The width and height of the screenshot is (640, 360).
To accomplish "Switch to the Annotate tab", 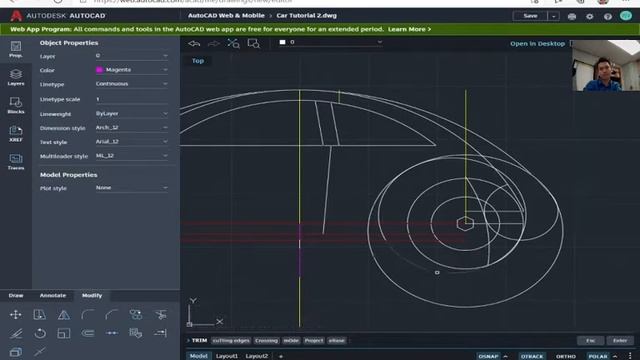I will click(53, 296).
